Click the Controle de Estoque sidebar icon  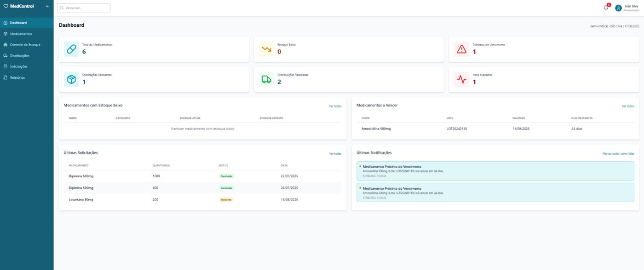pyautogui.click(x=5, y=45)
